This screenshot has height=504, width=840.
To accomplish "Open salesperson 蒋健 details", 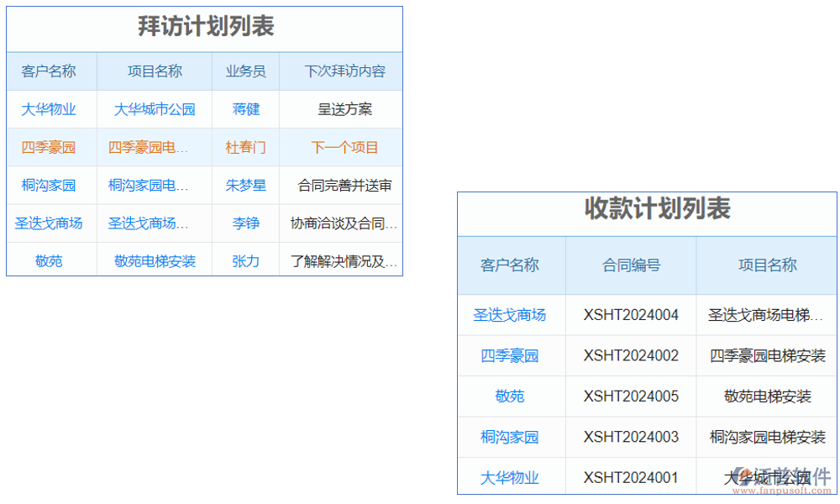I will point(244,109).
